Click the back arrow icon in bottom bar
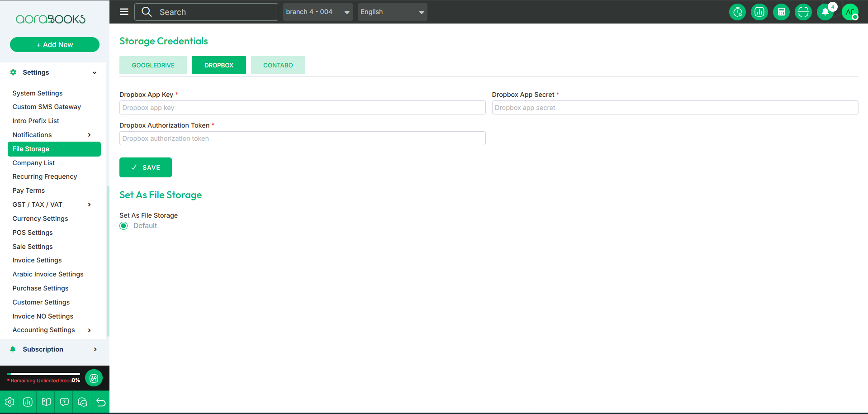868x414 pixels. (x=101, y=402)
